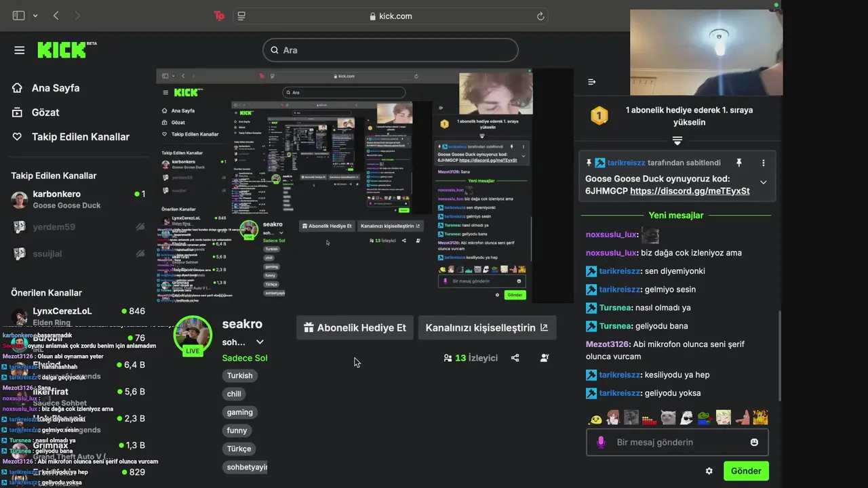
Task: Click seakro channel avatar with LIVE badge
Action: [x=193, y=335]
